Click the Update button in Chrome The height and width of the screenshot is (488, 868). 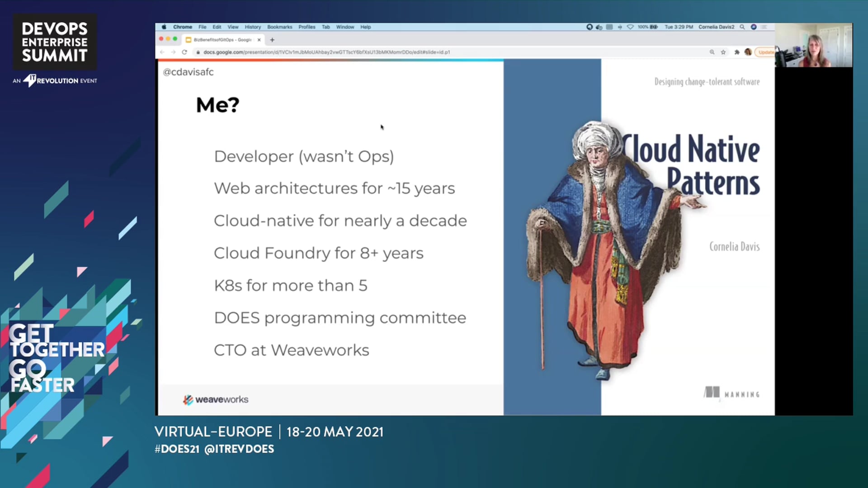765,52
